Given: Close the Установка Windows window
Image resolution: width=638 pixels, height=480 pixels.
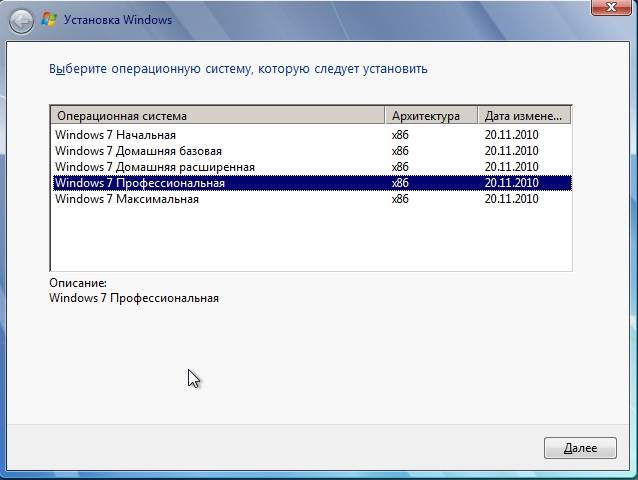Looking at the screenshot, I should click(609, 8).
